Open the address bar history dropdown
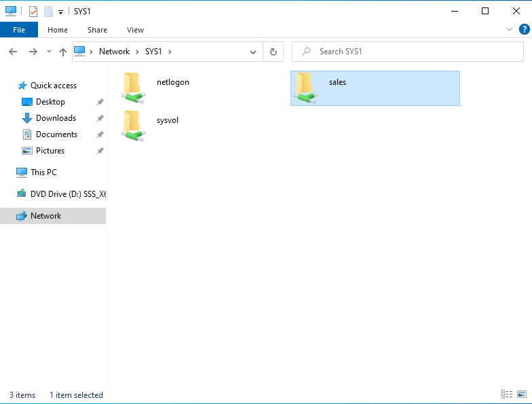The width and height of the screenshot is (532, 404). pyautogui.click(x=253, y=52)
